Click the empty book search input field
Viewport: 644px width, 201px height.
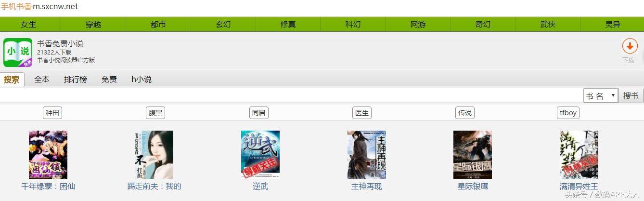[x=291, y=96]
